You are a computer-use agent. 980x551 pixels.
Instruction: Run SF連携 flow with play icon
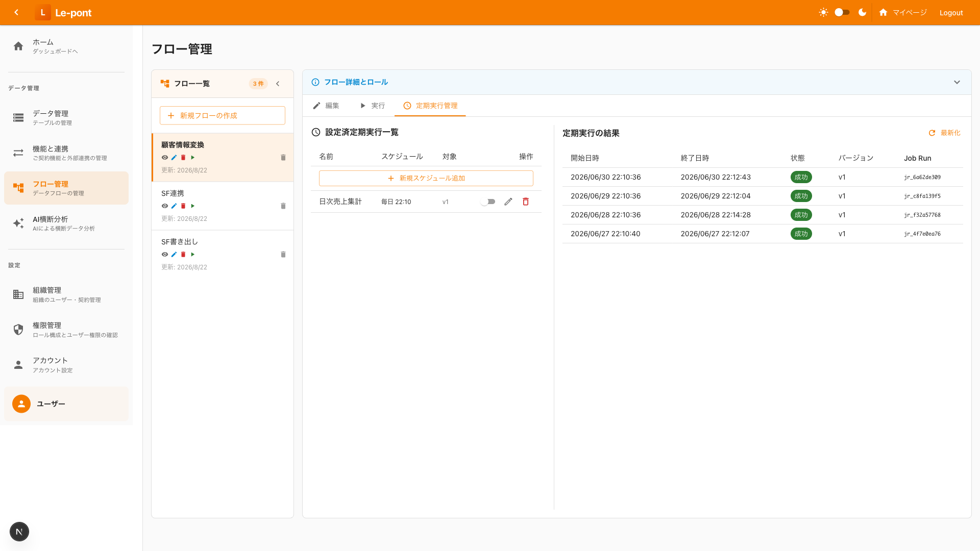click(x=193, y=206)
